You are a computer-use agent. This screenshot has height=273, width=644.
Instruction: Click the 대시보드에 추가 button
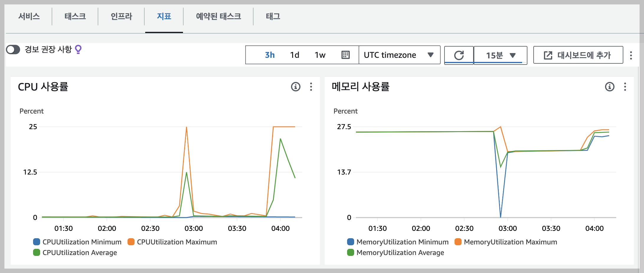578,55
